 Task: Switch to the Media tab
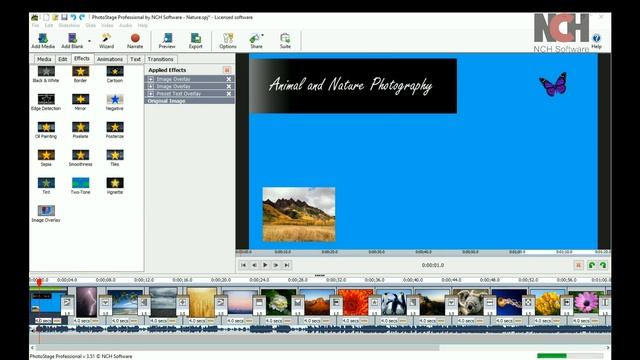point(44,59)
